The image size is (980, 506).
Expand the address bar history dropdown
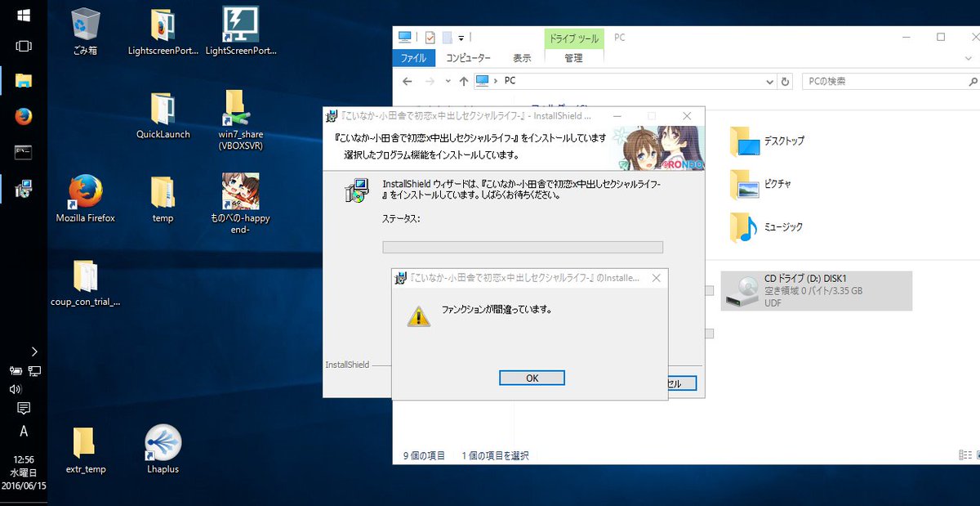click(x=769, y=82)
